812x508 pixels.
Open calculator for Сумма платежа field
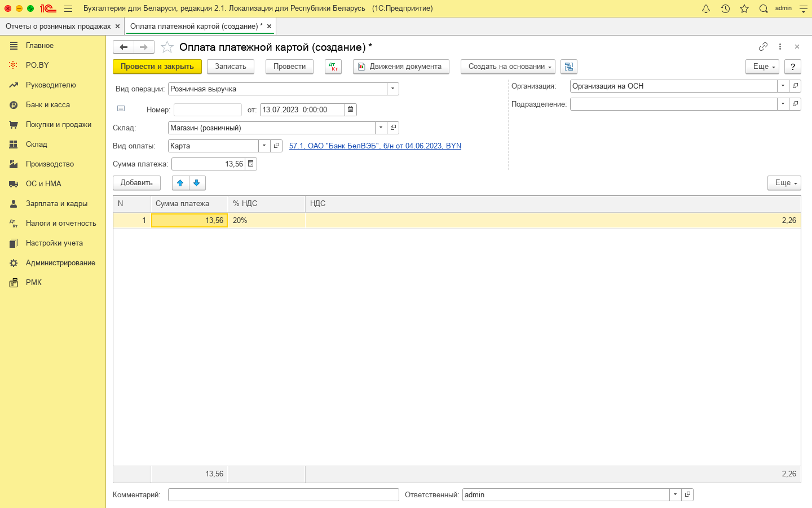point(251,164)
